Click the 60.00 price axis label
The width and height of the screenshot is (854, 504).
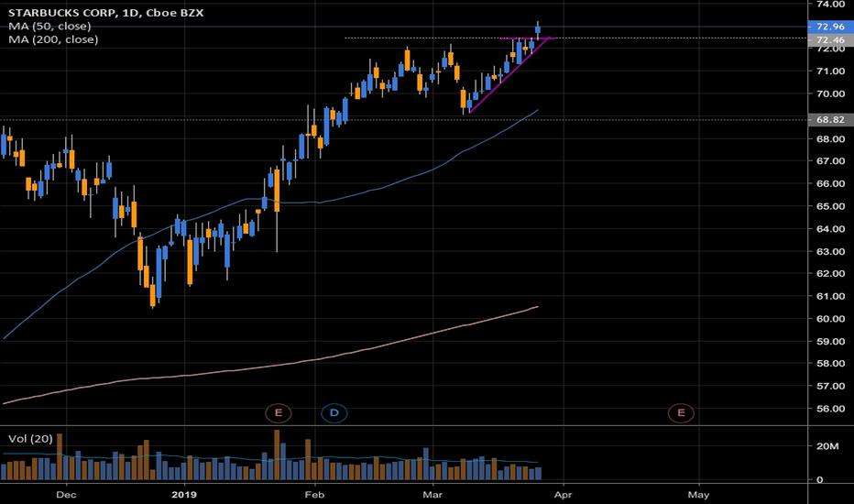click(x=830, y=319)
